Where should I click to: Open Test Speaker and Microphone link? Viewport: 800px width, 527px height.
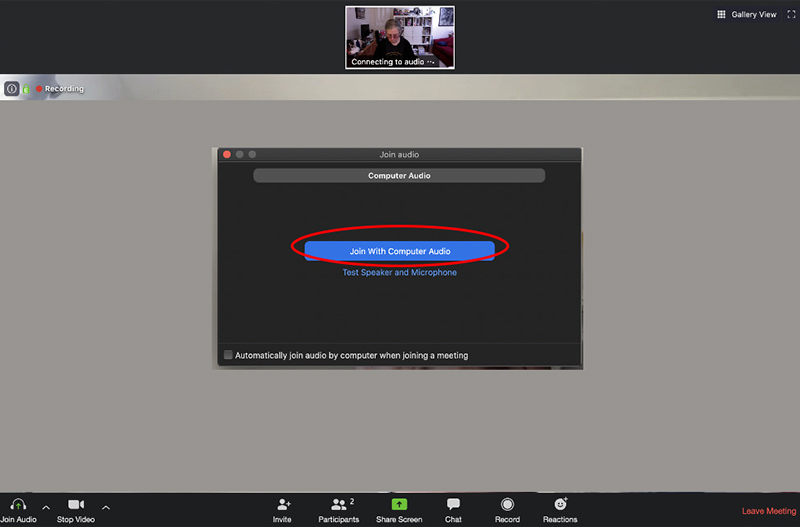tap(399, 272)
